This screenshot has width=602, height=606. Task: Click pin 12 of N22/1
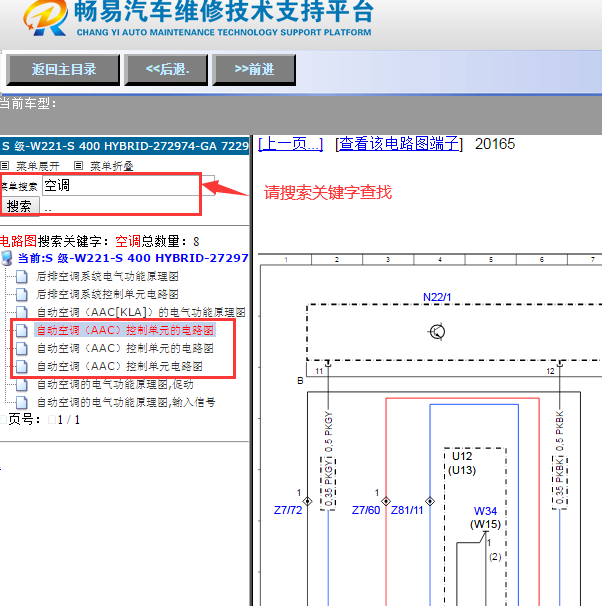coord(550,371)
